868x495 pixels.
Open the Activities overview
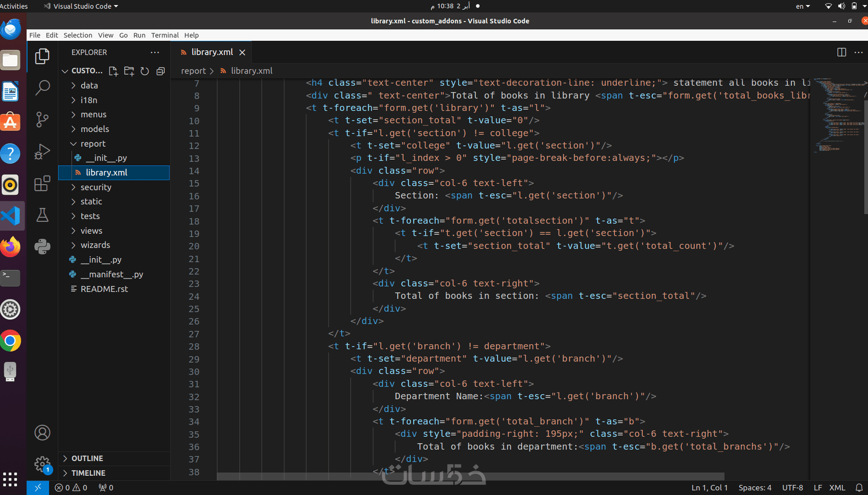(14, 6)
